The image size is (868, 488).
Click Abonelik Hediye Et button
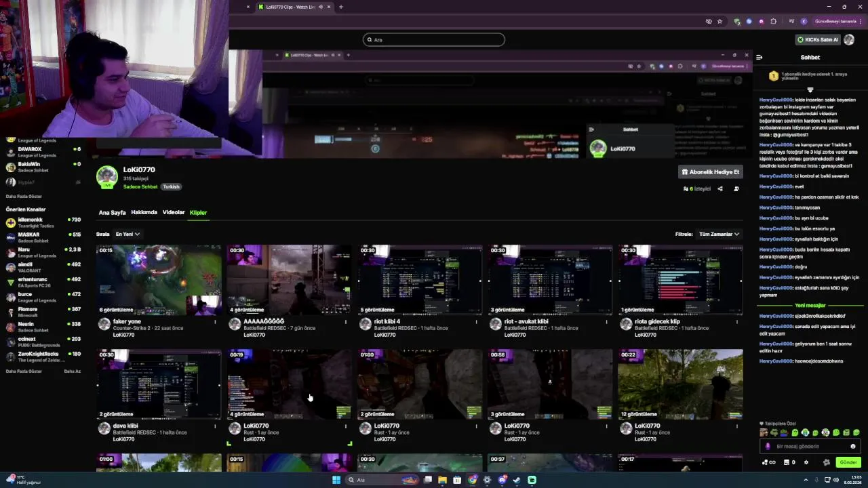coord(710,172)
